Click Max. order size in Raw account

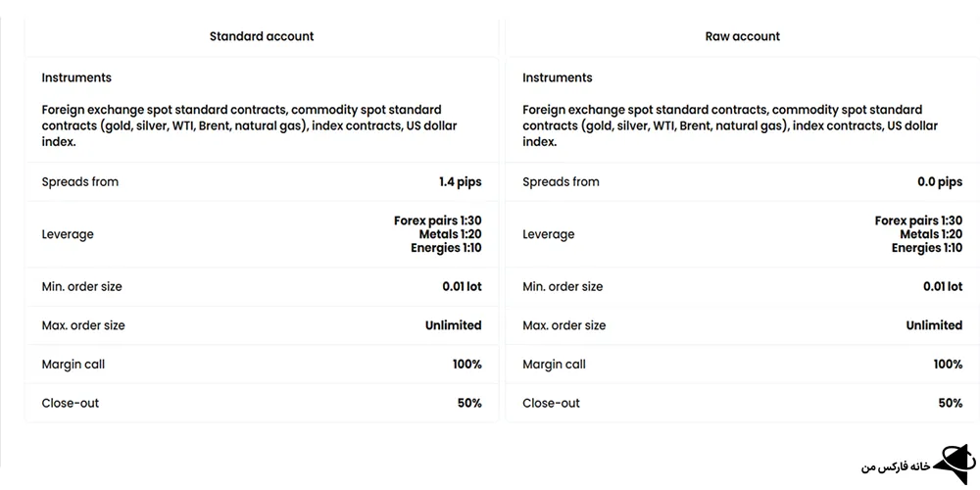(x=564, y=325)
